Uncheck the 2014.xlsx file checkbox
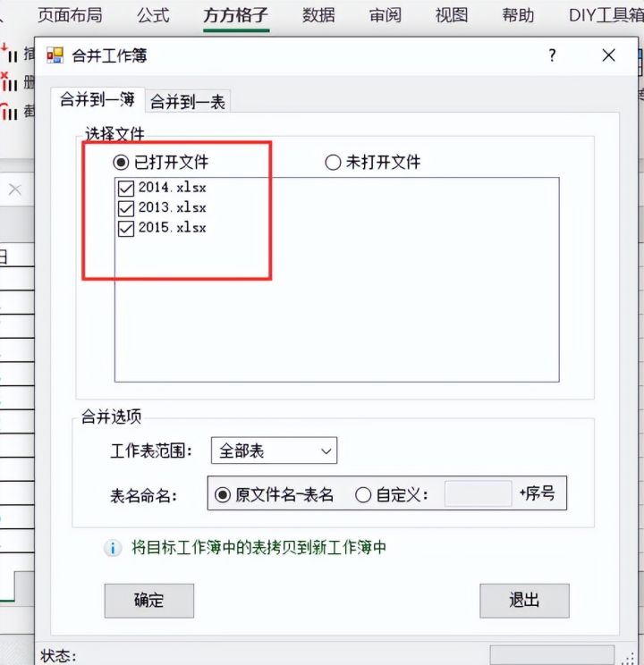 point(125,188)
